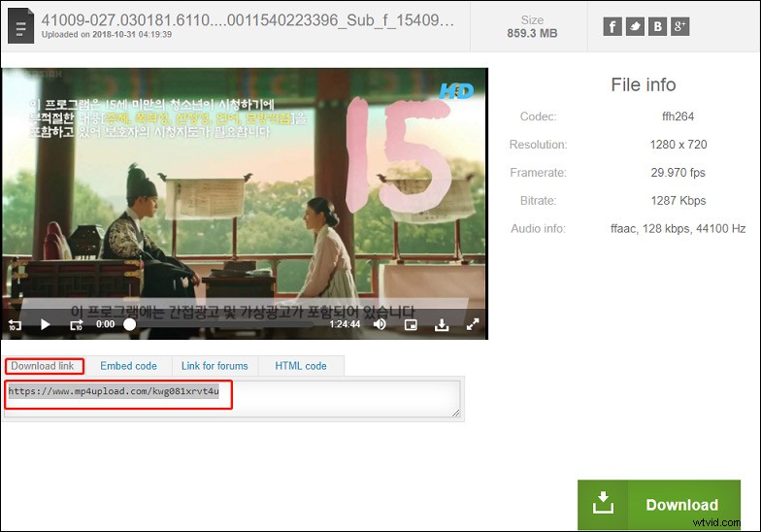761x532 pixels.
Task: Click the upload date text
Action: (107, 35)
